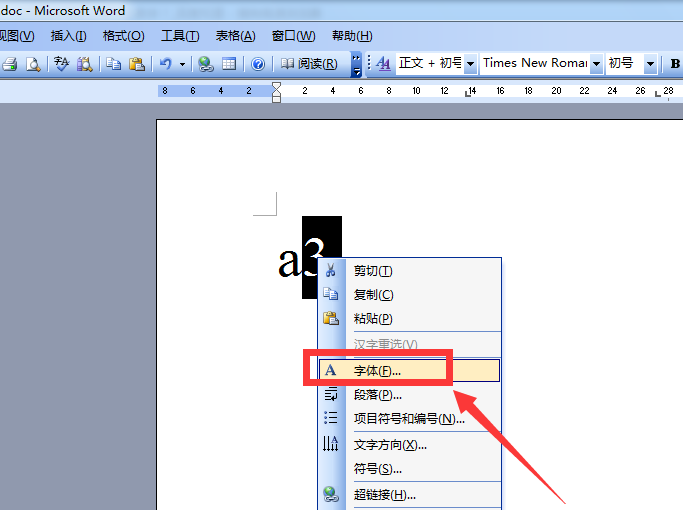The width and height of the screenshot is (683, 510).
Task: Click the scissors cut icon in context menu
Action: coord(331,270)
